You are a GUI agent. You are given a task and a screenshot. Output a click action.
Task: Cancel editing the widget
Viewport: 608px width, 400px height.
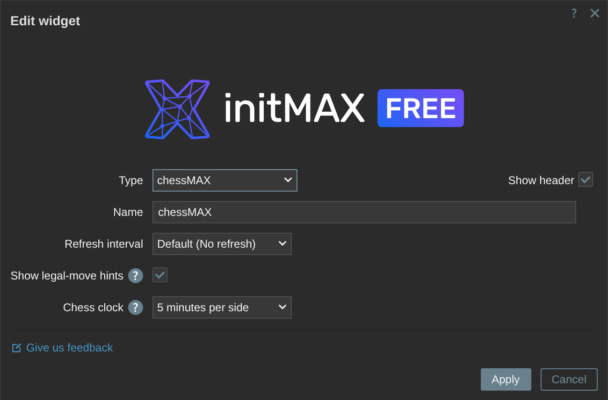point(569,379)
